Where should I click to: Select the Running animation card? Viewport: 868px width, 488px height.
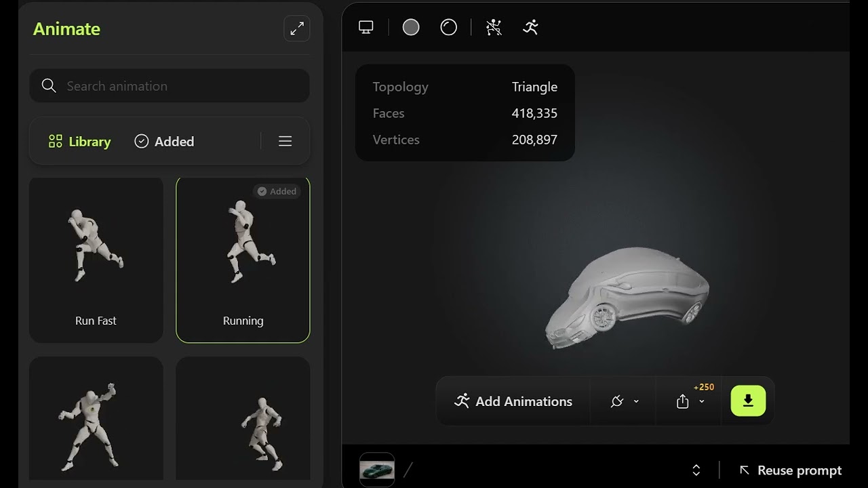point(243,260)
